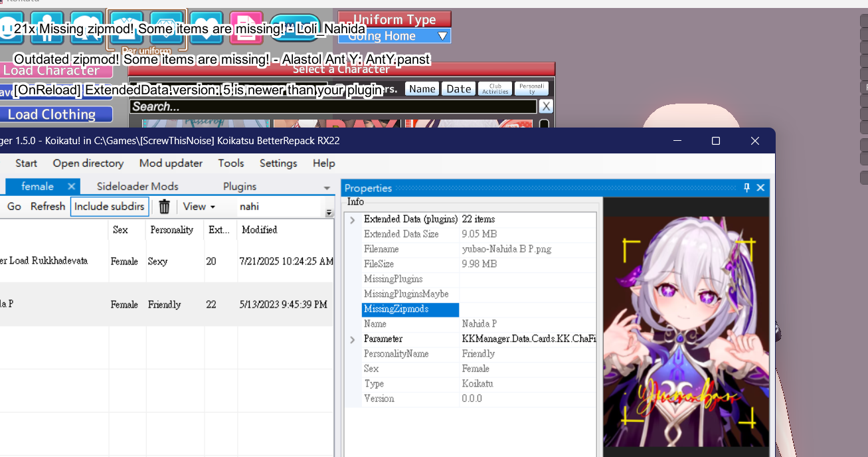
Task: Open the hair editing category icon
Action: 86,28
